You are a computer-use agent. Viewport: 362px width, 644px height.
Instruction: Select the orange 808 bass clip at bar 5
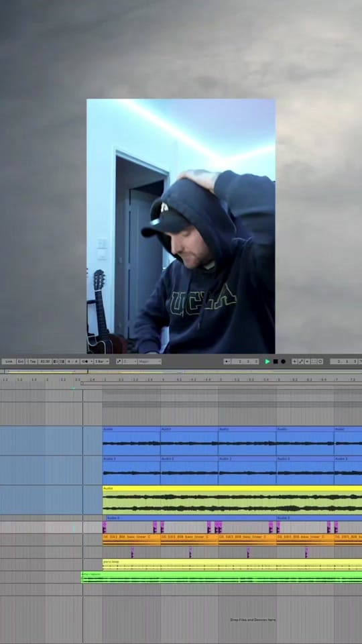[x=247, y=539]
